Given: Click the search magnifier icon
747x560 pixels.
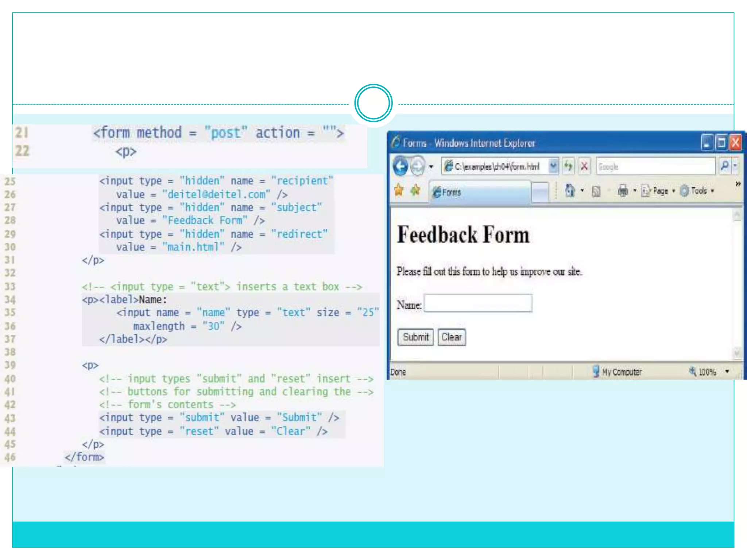Looking at the screenshot, I should [725, 166].
